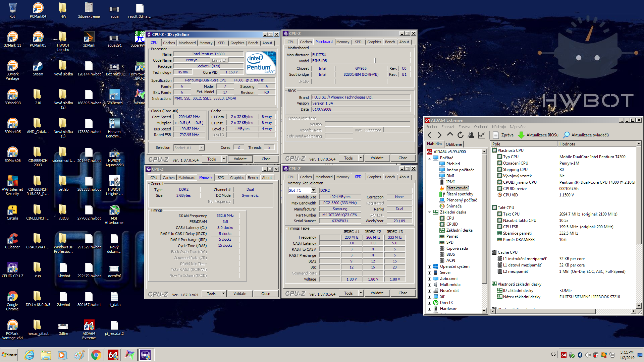Expand Multimédia node in AIDA64 tree
644x362 pixels.
click(429, 285)
